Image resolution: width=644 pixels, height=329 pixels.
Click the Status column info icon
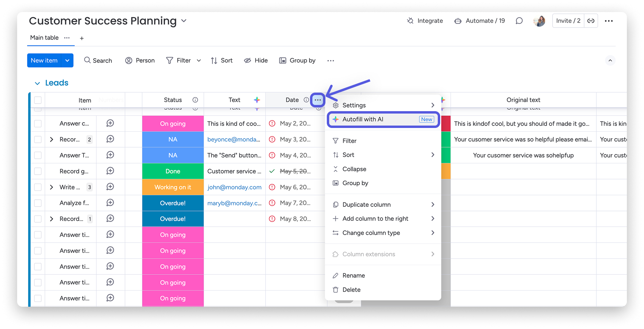(195, 100)
